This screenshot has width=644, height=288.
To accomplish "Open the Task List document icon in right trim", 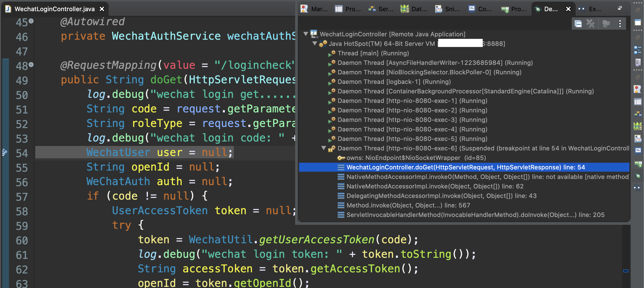I will (x=638, y=62).
